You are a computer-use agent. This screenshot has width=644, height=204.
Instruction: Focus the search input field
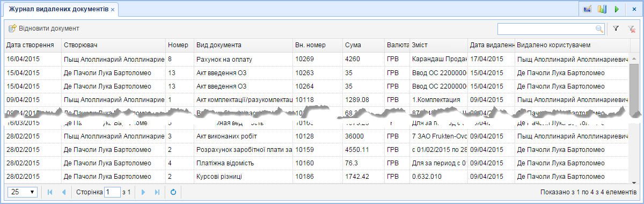coord(546,28)
